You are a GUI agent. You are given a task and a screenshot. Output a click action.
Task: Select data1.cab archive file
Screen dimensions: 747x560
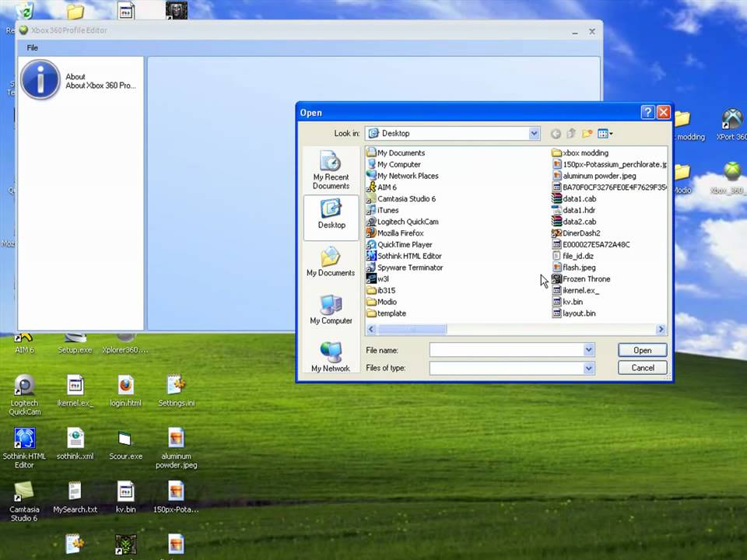pyautogui.click(x=574, y=198)
